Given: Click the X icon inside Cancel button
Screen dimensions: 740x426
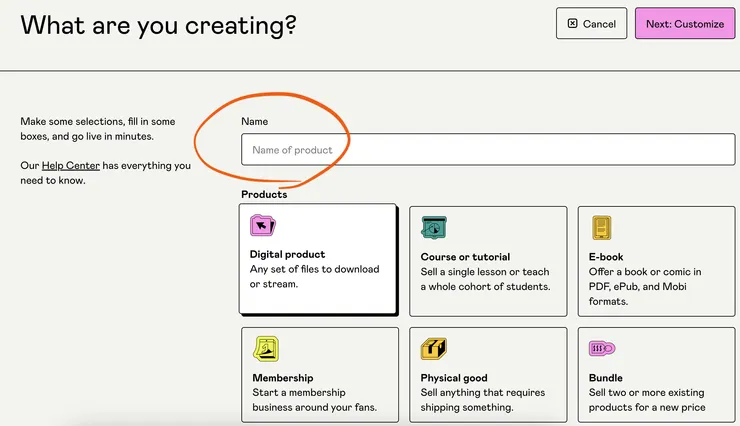Looking at the screenshot, I should [x=572, y=24].
